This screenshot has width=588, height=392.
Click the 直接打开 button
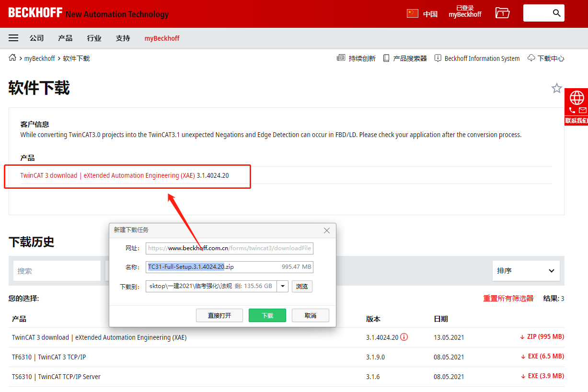pyautogui.click(x=219, y=315)
